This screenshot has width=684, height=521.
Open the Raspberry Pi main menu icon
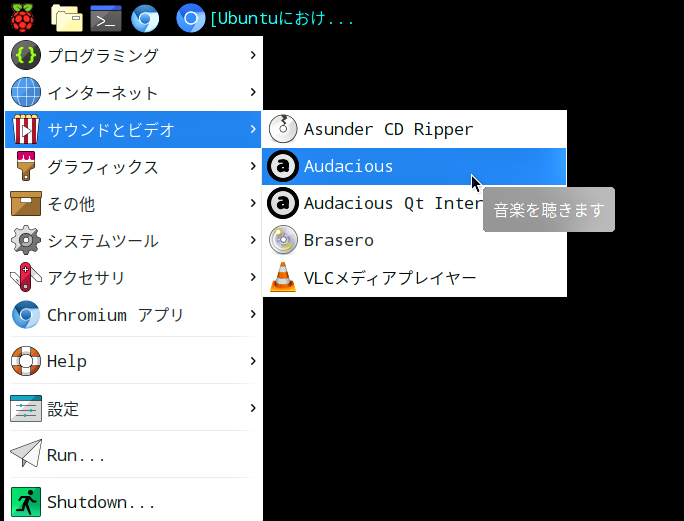(x=23, y=18)
